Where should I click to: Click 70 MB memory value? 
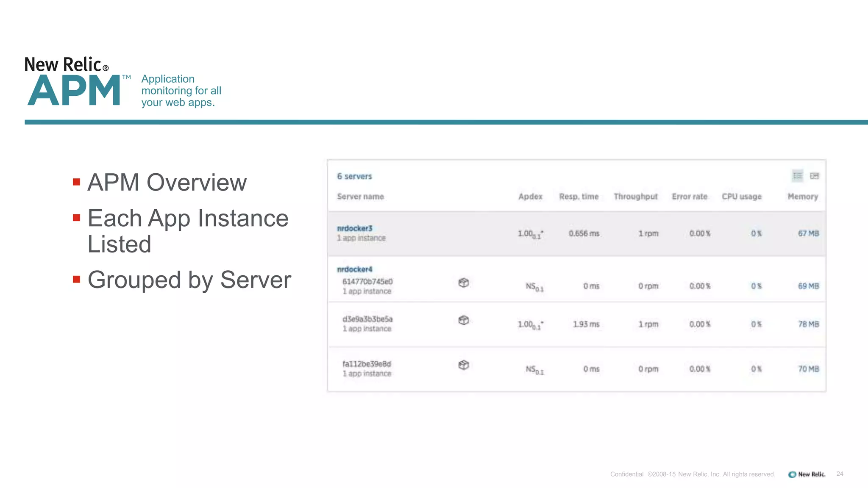tap(808, 369)
